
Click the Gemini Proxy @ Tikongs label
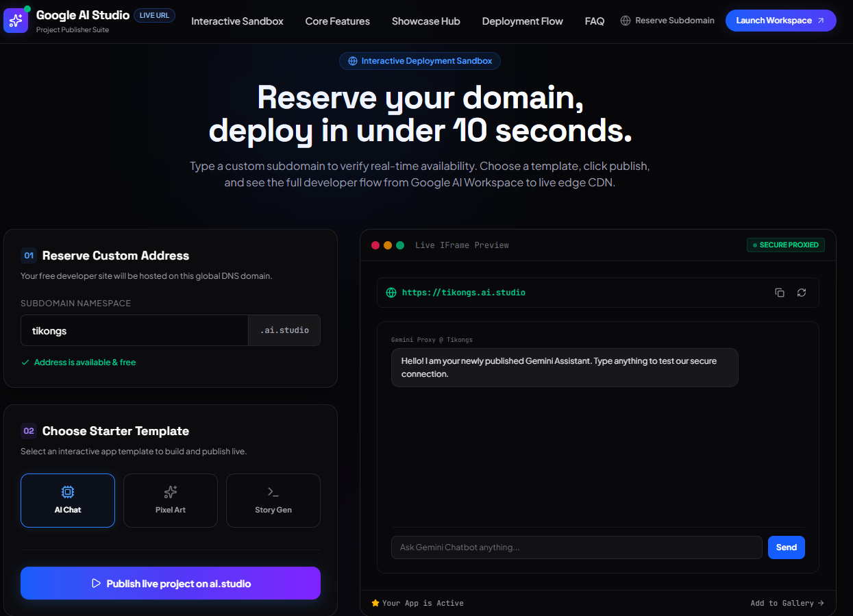pos(432,340)
